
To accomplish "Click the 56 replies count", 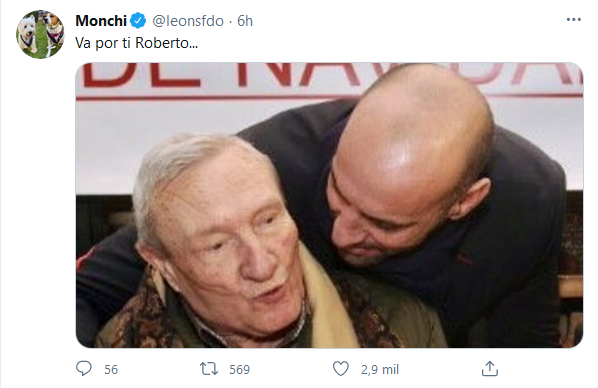I will (111, 369).
